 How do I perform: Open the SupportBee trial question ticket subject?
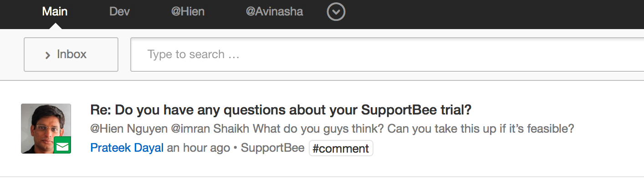(x=281, y=110)
